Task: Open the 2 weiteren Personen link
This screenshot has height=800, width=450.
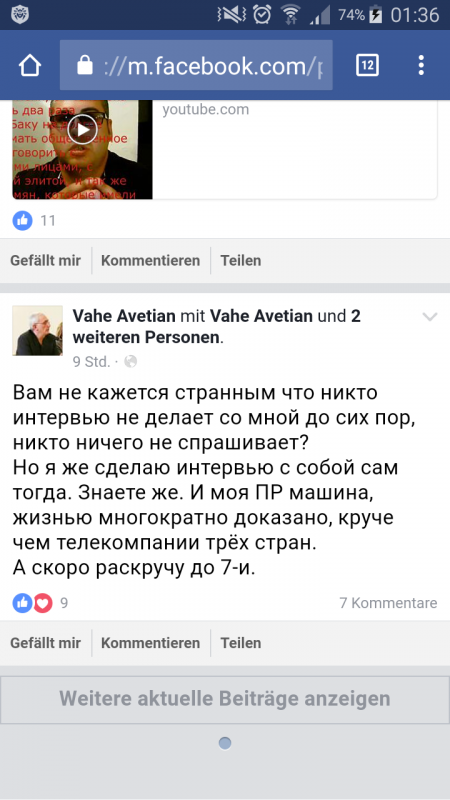Action: (x=217, y=327)
